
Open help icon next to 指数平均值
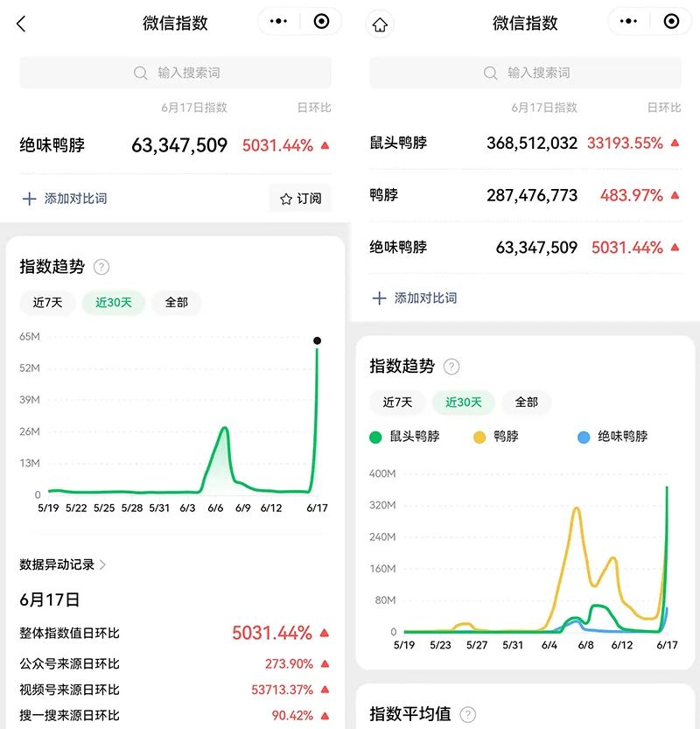click(x=467, y=714)
